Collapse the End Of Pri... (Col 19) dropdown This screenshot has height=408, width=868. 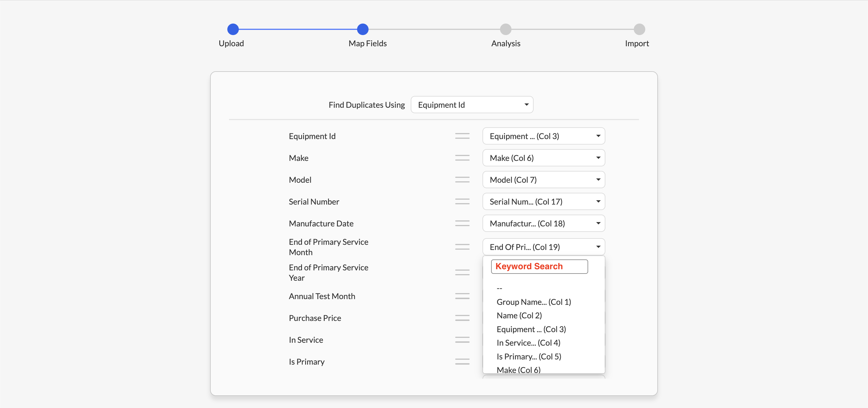tap(544, 247)
